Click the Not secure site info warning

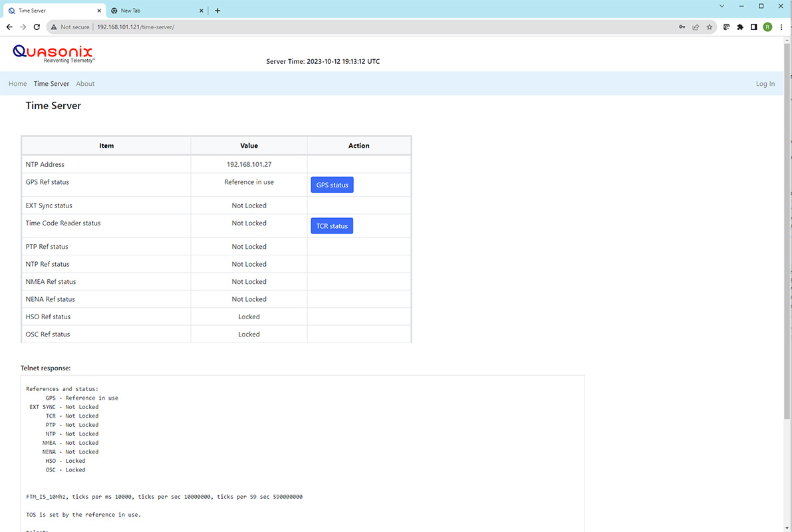point(70,27)
